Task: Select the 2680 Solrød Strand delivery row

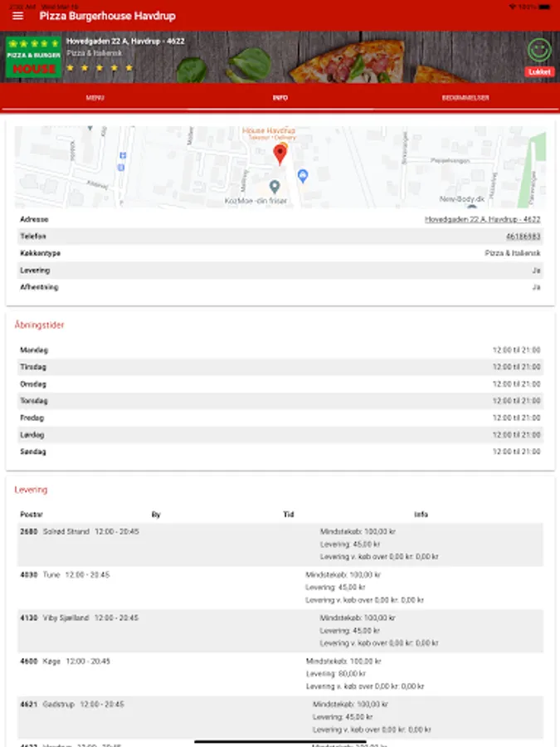Action: (280, 544)
